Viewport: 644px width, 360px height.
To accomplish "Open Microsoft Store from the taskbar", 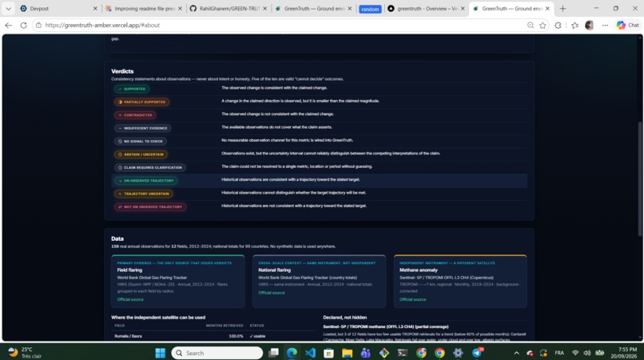I will tap(328, 353).
